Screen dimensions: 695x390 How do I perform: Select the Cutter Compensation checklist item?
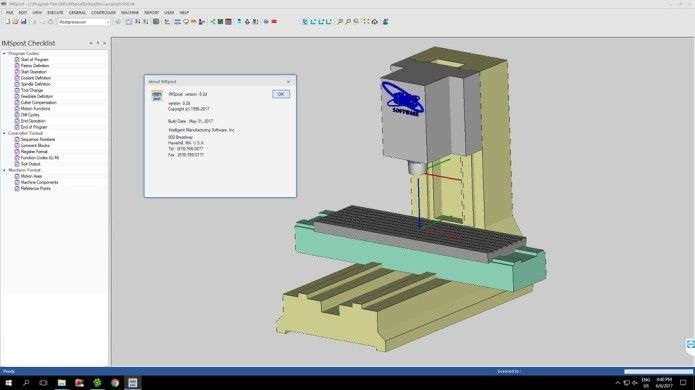[x=39, y=102]
